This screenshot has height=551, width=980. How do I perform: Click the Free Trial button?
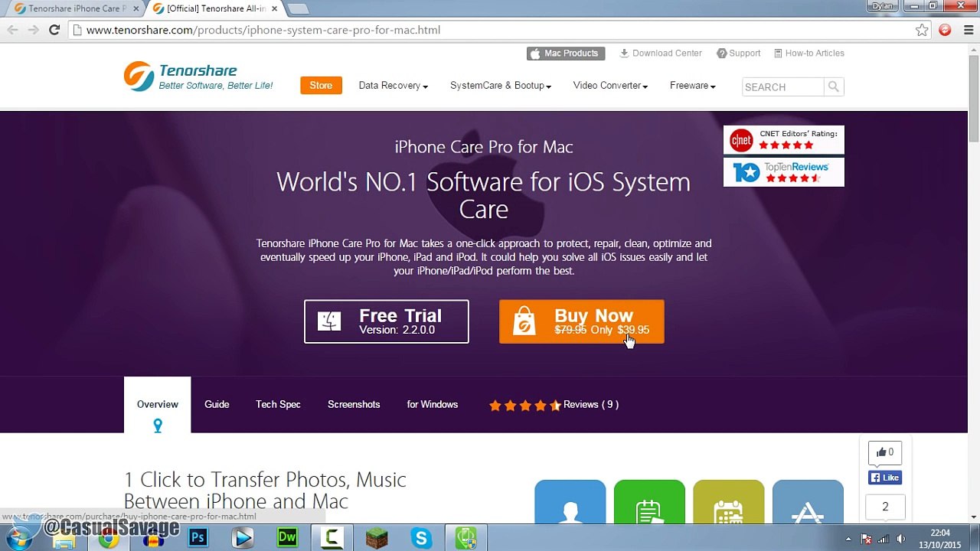[387, 321]
